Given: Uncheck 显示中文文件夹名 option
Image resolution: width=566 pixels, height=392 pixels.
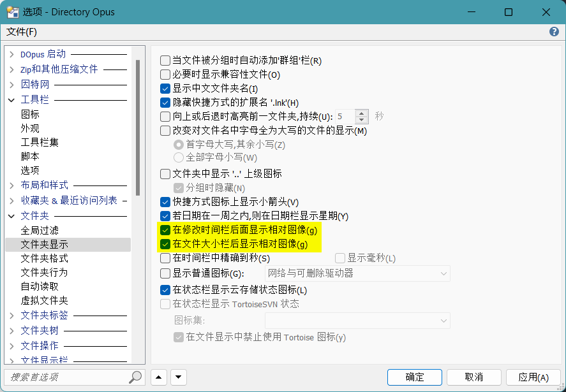Looking at the screenshot, I should (165, 89).
